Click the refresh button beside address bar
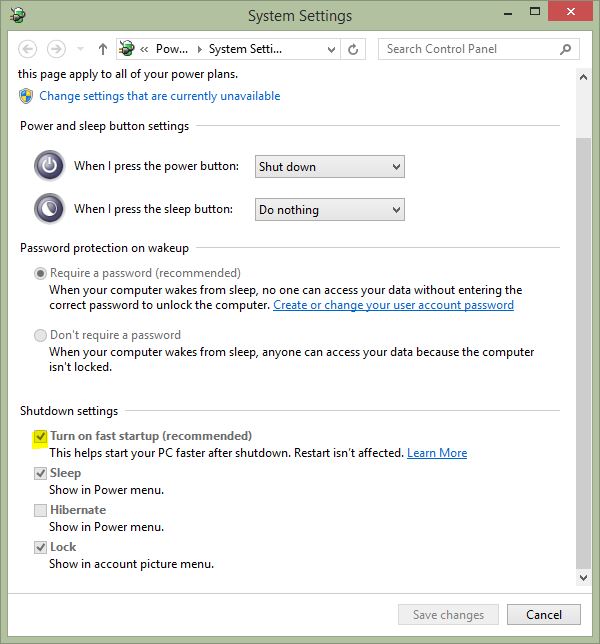The width and height of the screenshot is (600, 644). tap(353, 49)
